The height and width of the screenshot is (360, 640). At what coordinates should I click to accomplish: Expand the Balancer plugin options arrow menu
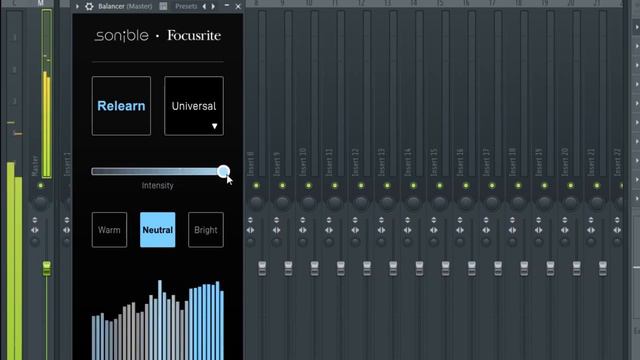(77, 6)
